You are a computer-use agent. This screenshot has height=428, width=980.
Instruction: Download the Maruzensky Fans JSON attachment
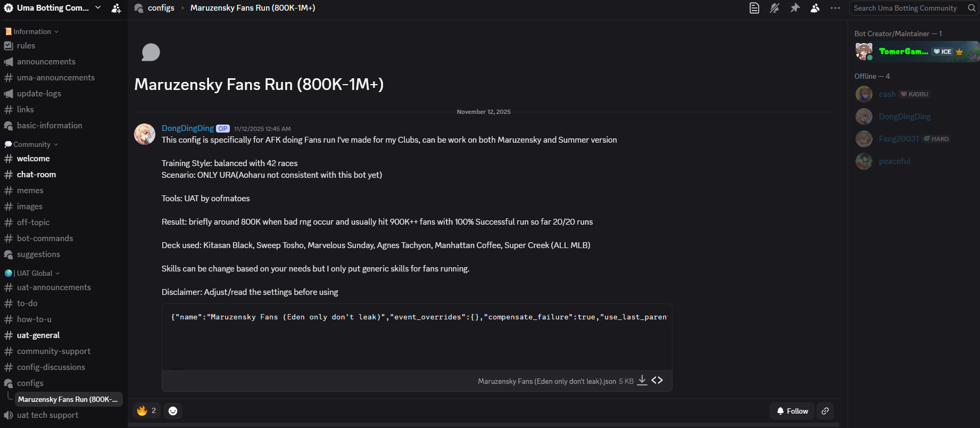click(642, 380)
